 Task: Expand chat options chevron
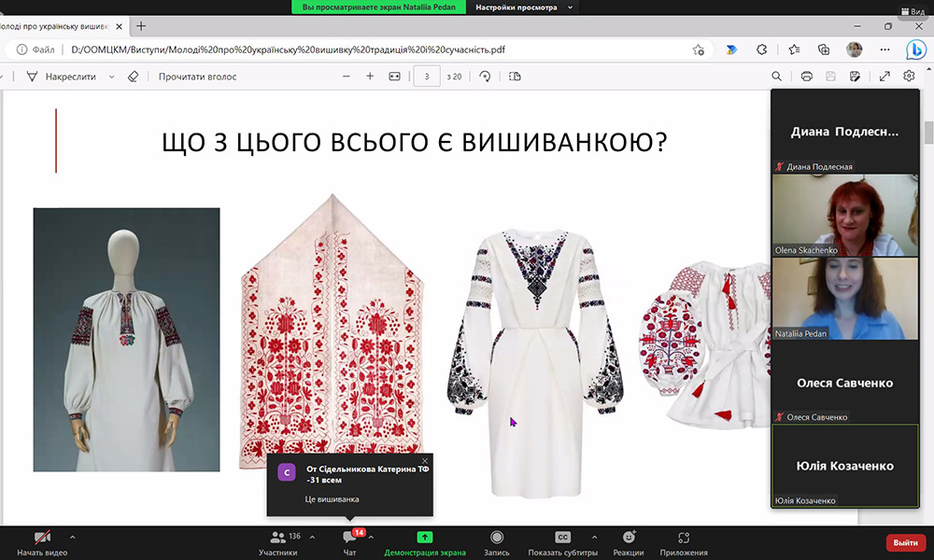(x=371, y=537)
